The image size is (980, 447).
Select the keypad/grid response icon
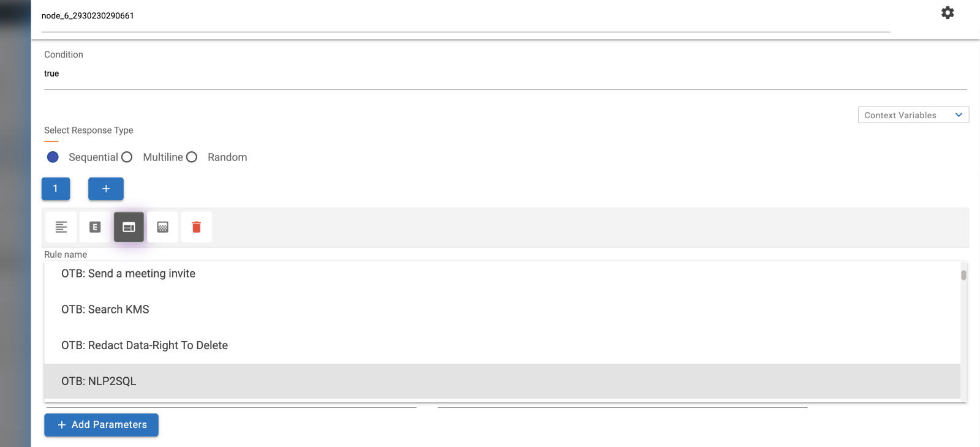click(162, 227)
